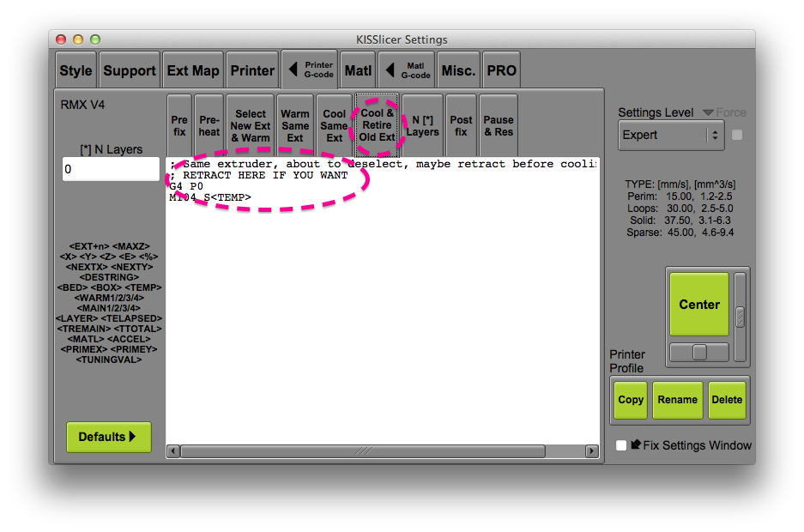Switch to the Ext Map tab
The height and width of the screenshot is (532, 804).
[x=193, y=70]
